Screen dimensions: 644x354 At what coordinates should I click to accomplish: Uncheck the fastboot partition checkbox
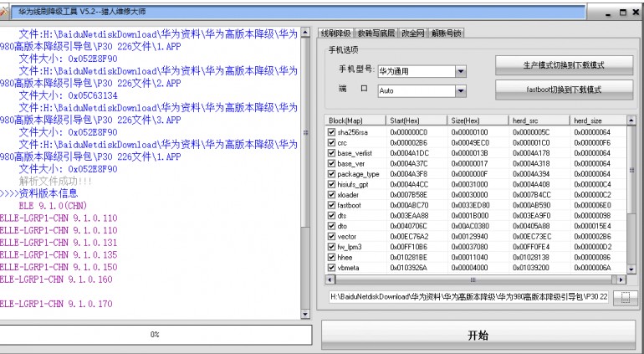tap(331, 205)
